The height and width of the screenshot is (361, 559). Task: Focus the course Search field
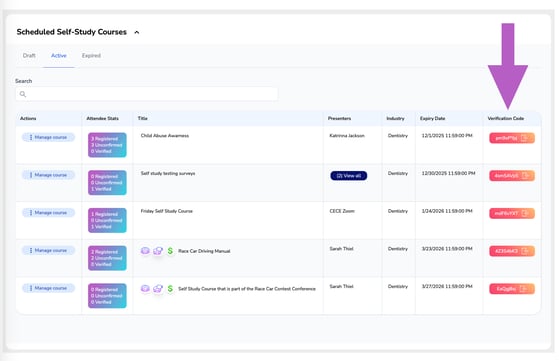coord(147,94)
